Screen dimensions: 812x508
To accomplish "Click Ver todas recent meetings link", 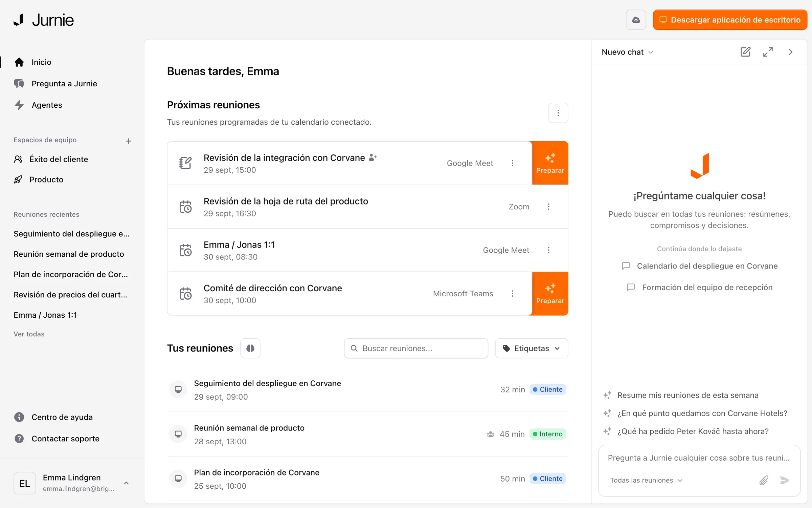I will click(29, 334).
